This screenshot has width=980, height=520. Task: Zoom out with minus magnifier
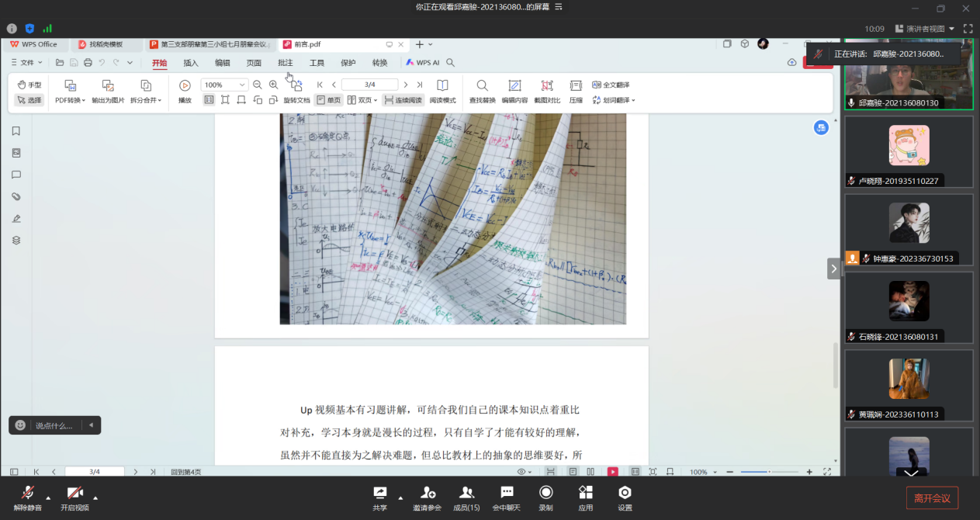pyautogui.click(x=258, y=85)
